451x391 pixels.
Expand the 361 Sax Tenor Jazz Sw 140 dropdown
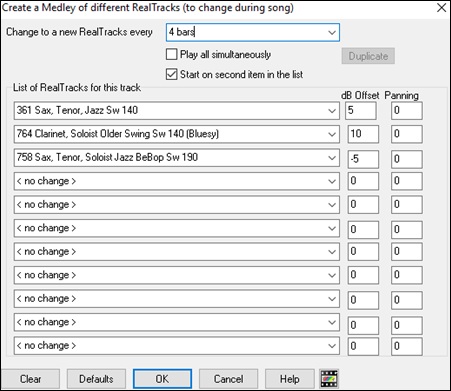[332, 111]
